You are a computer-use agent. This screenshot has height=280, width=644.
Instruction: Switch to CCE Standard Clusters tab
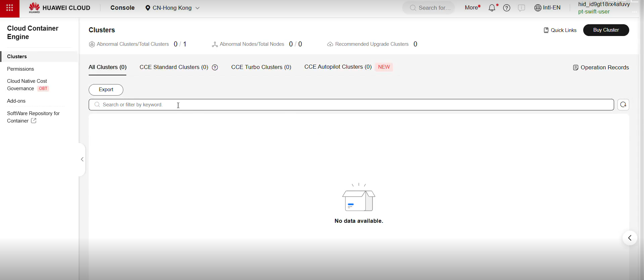tap(174, 67)
